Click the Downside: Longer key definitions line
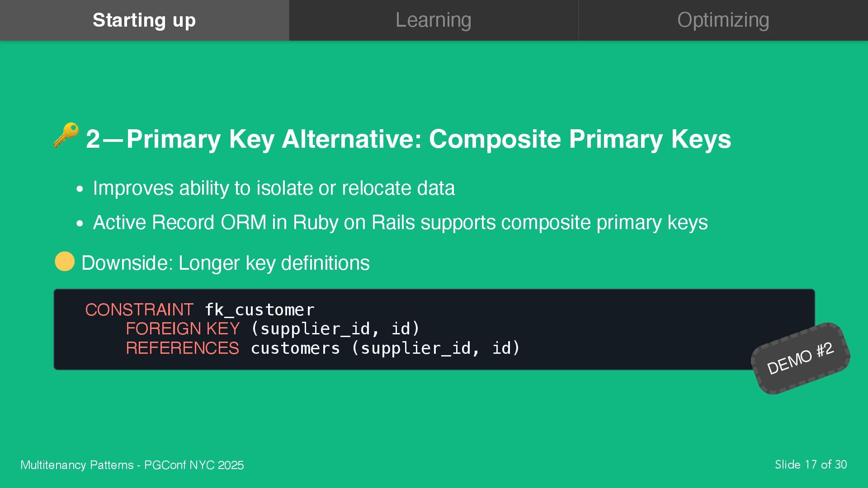 225,263
